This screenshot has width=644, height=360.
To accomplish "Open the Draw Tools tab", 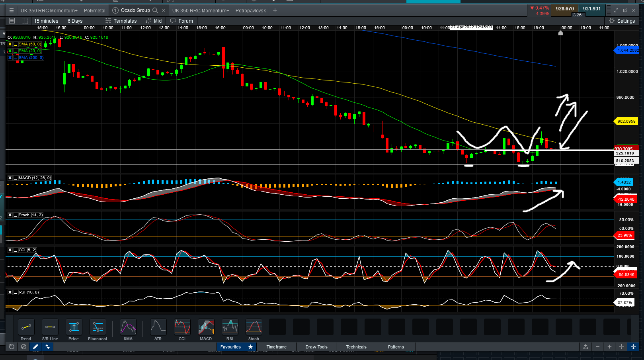I will coord(316,347).
